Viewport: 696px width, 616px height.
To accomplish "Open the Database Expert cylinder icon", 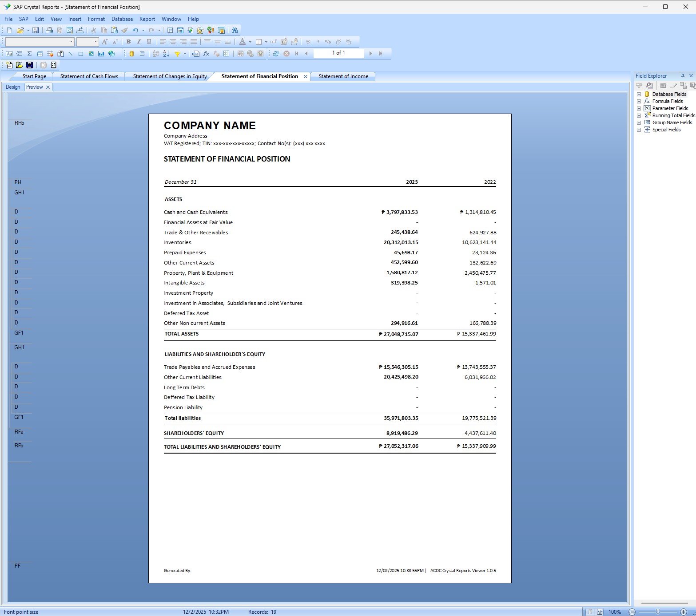I will [131, 54].
